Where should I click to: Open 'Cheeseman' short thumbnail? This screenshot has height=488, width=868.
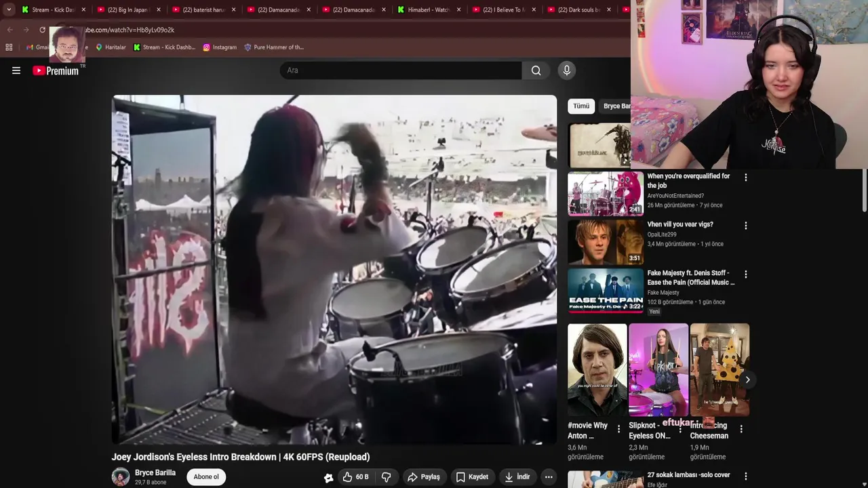[719, 369]
